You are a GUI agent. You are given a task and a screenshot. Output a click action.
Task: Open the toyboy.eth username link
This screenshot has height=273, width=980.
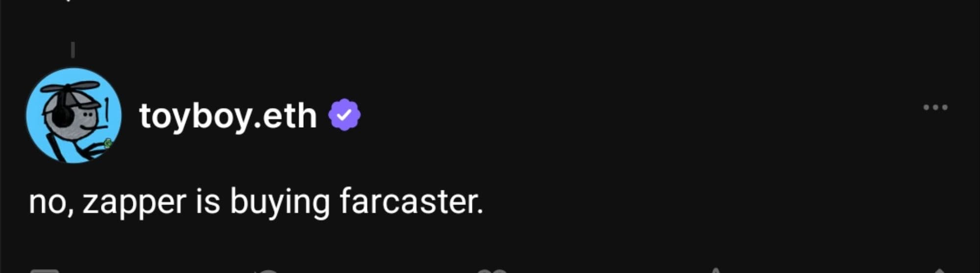(x=228, y=116)
